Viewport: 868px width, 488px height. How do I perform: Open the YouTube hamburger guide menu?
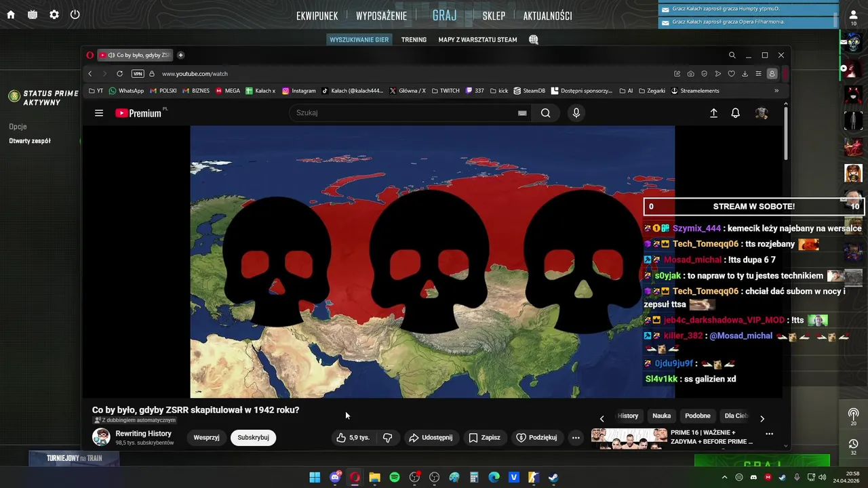point(99,113)
